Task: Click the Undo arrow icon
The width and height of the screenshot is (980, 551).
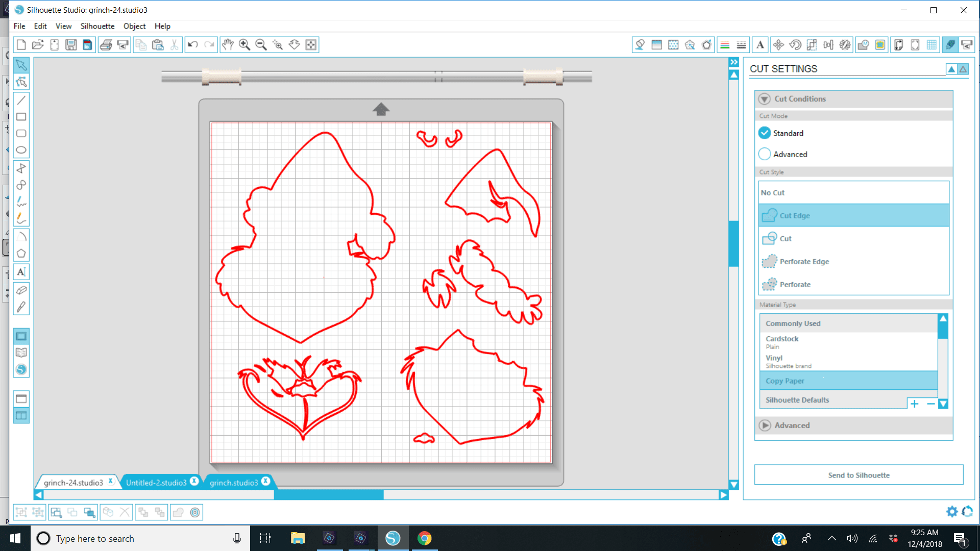Action: (x=192, y=45)
